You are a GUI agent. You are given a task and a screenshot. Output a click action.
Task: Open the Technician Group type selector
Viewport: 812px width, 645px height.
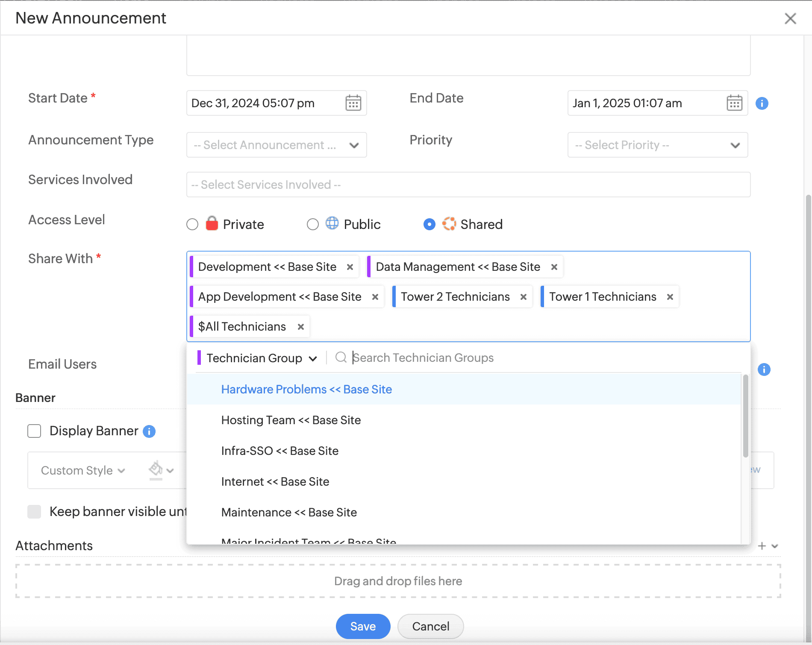tap(261, 358)
